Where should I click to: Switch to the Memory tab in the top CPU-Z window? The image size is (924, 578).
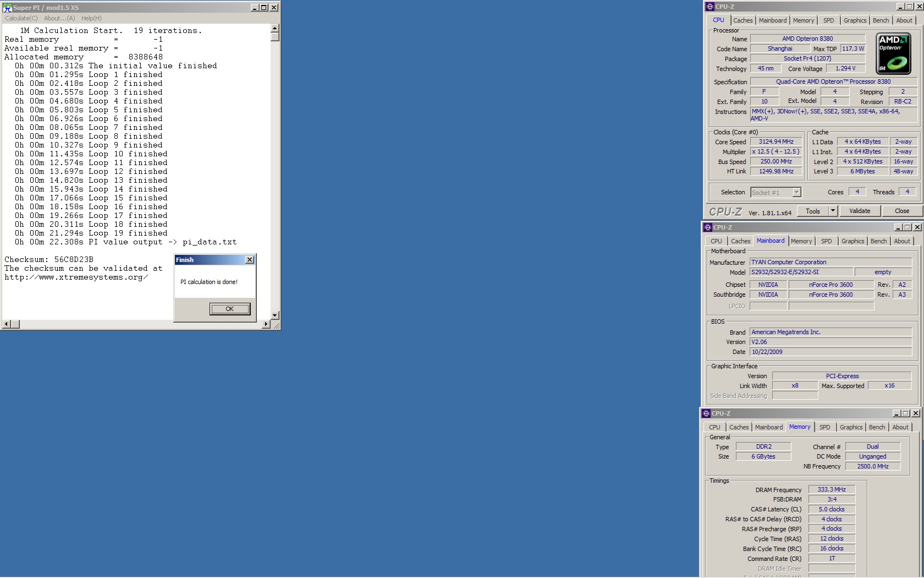click(x=803, y=20)
